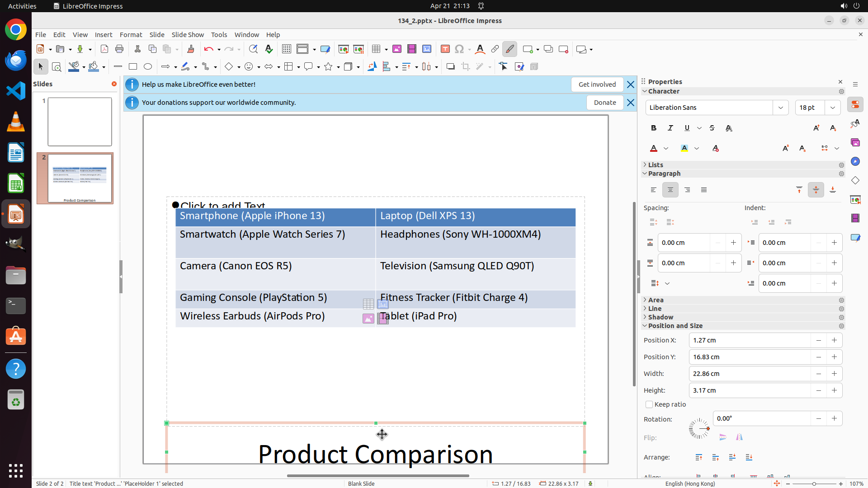Click the Clone Formatting paintbrush icon
Viewport: 868px width, 488px height.
190,49
